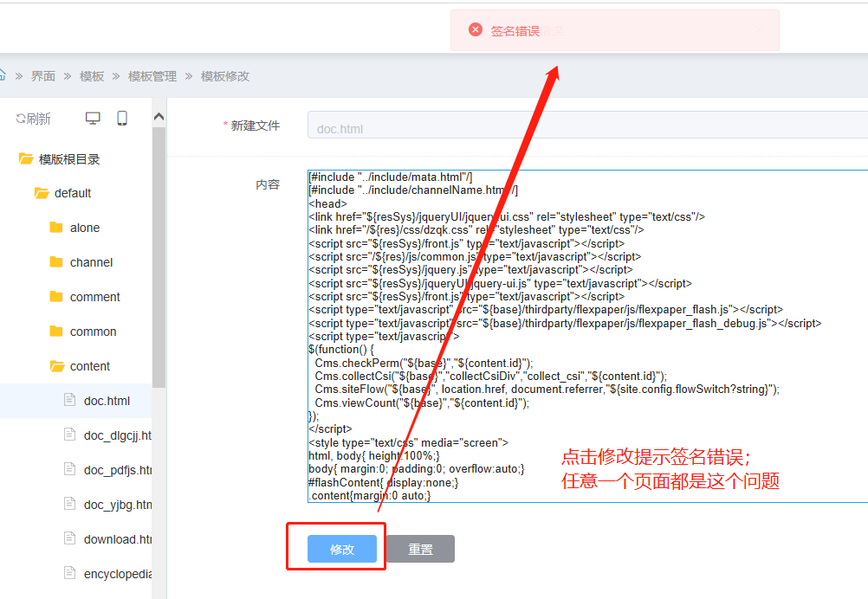Go to 模板管理 breadcrumb
This screenshot has height=599, width=868.
[x=152, y=76]
